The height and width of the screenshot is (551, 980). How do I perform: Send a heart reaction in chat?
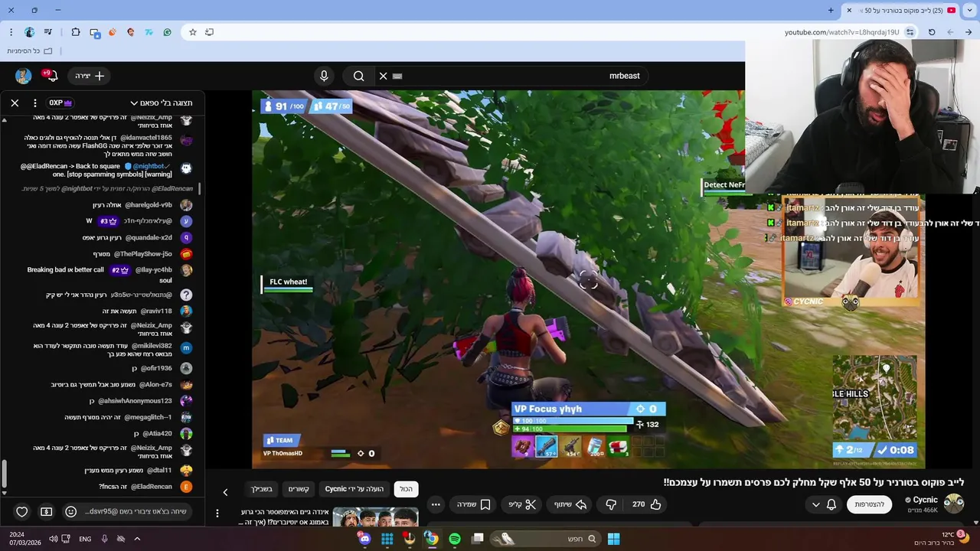[21, 511]
